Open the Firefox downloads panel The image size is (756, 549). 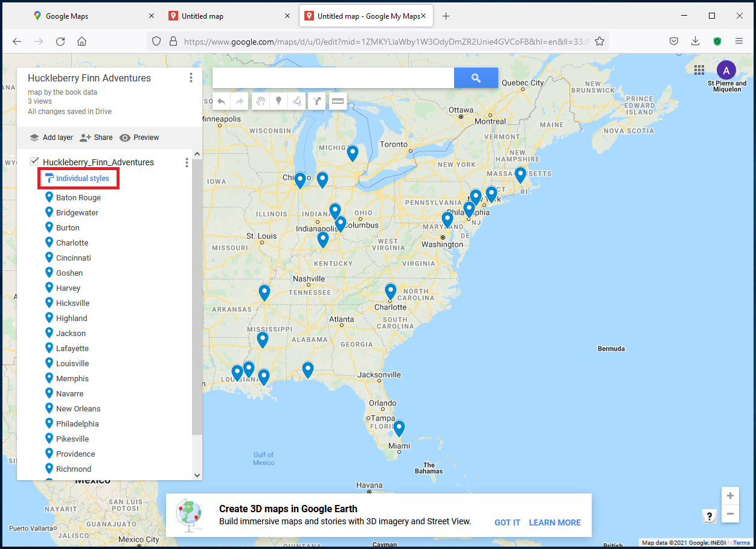click(695, 41)
